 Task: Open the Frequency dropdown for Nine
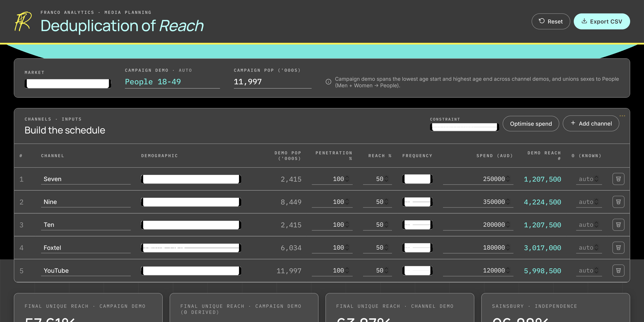[418, 202]
